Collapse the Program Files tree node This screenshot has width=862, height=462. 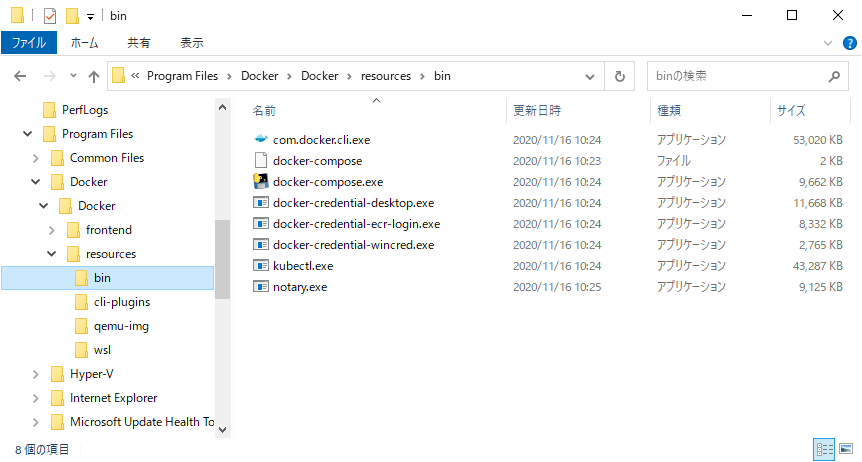[27, 134]
